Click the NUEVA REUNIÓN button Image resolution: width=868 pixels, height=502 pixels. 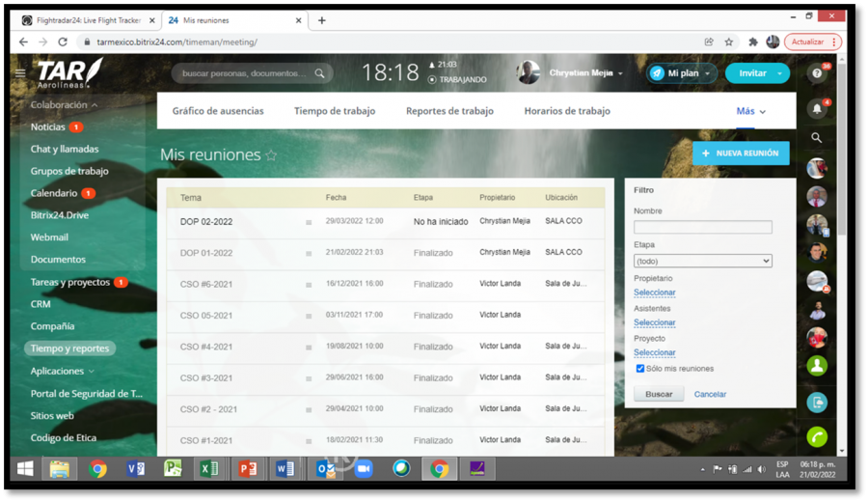pyautogui.click(x=741, y=153)
